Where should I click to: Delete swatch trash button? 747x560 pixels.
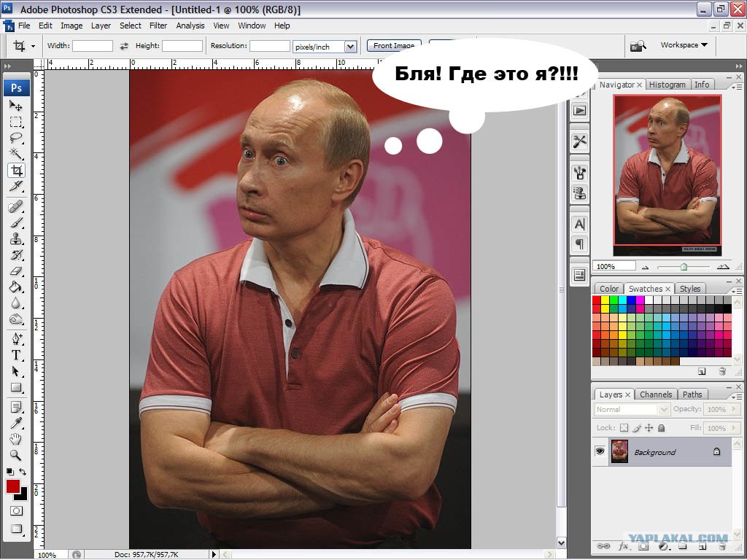point(722,371)
